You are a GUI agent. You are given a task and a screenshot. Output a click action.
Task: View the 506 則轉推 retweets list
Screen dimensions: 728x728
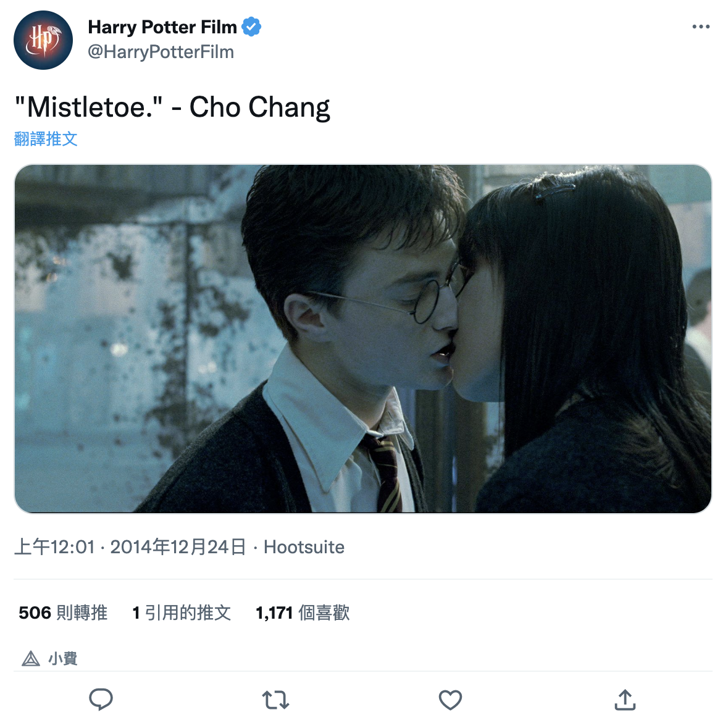(x=63, y=613)
